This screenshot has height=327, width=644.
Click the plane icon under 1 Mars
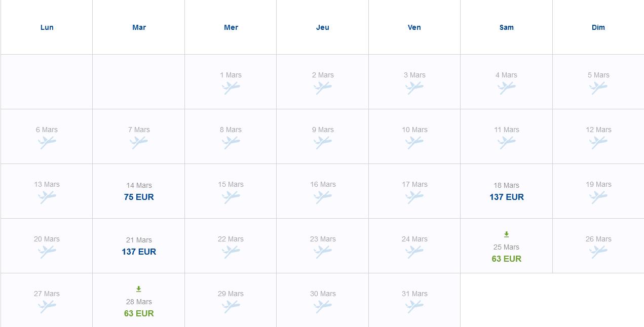coord(231,88)
